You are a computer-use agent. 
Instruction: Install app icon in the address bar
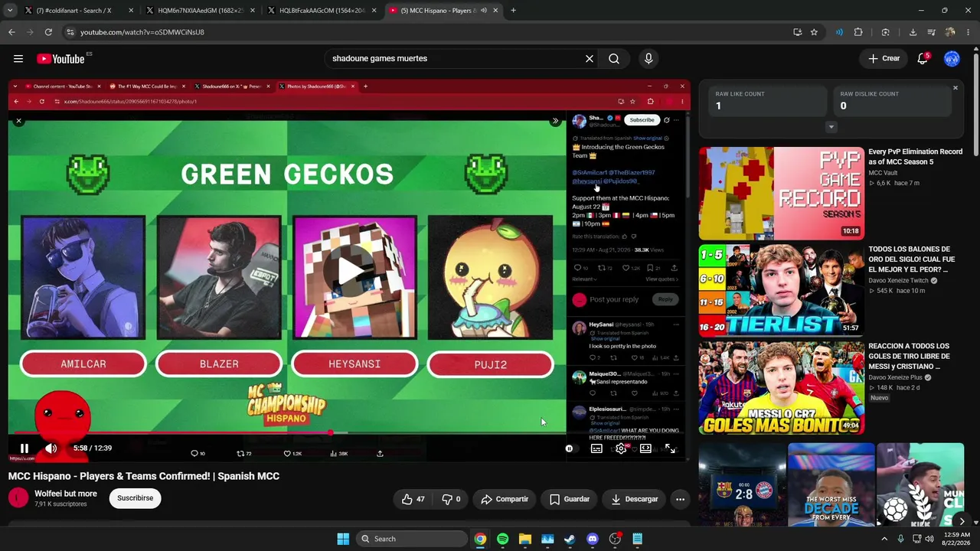click(x=797, y=32)
